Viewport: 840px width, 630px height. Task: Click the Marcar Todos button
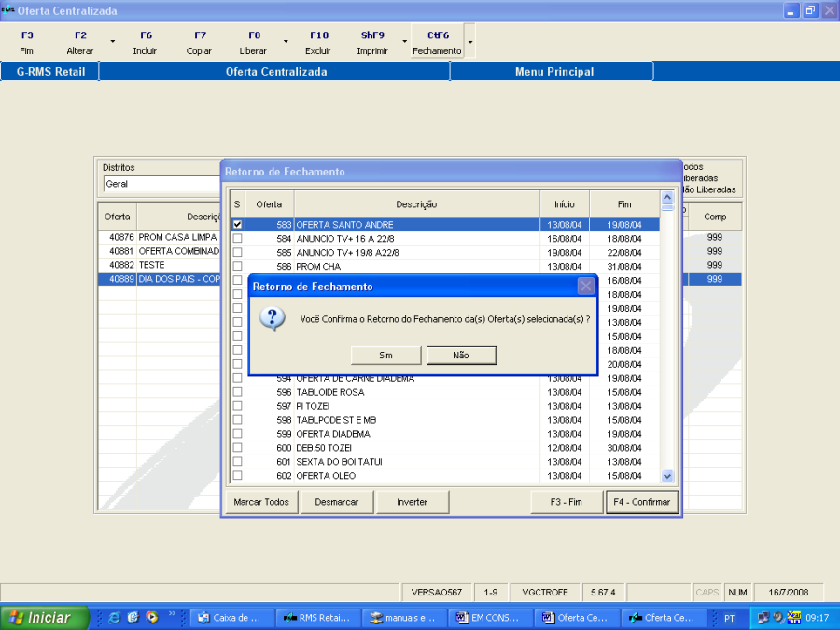click(261, 502)
